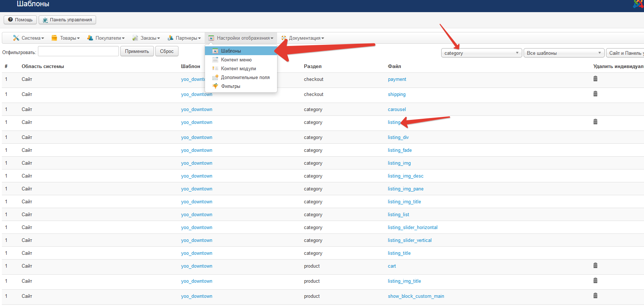
Task: Reset the filter with Сброс
Action: (x=167, y=51)
